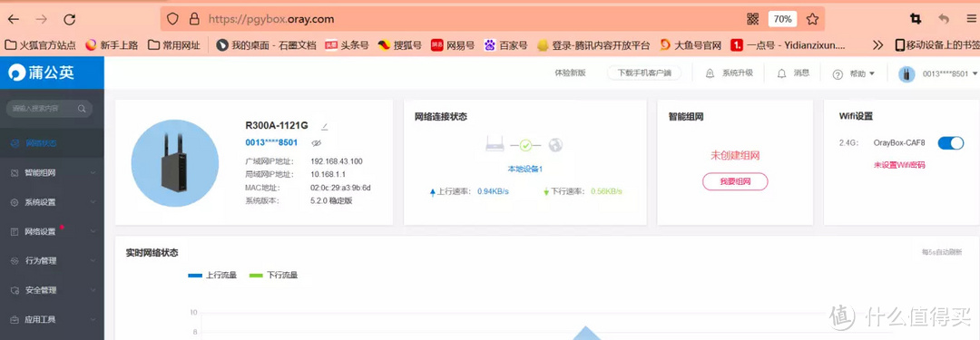The width and height of the screenshot is (980, 340).
Task: Click the address bar URL pgybox.oray.com
Action: [271, 19]
